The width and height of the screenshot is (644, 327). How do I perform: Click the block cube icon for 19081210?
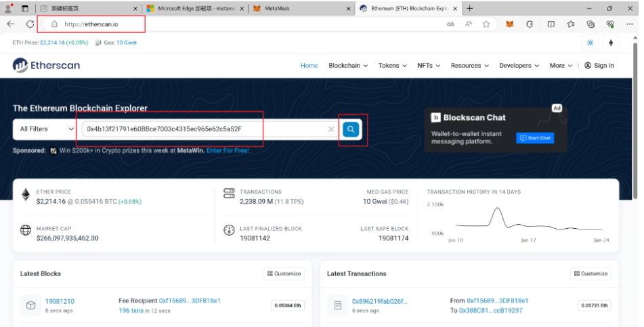(30, 305)
